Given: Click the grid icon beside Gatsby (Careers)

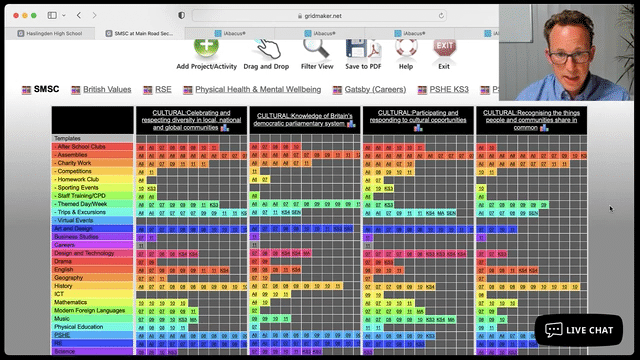Looking at the screenshot, I should [337, 90].
